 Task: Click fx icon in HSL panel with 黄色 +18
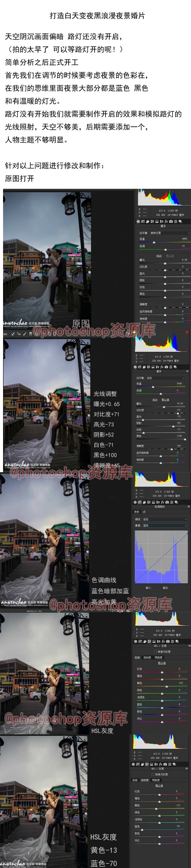tap(163, 641)
